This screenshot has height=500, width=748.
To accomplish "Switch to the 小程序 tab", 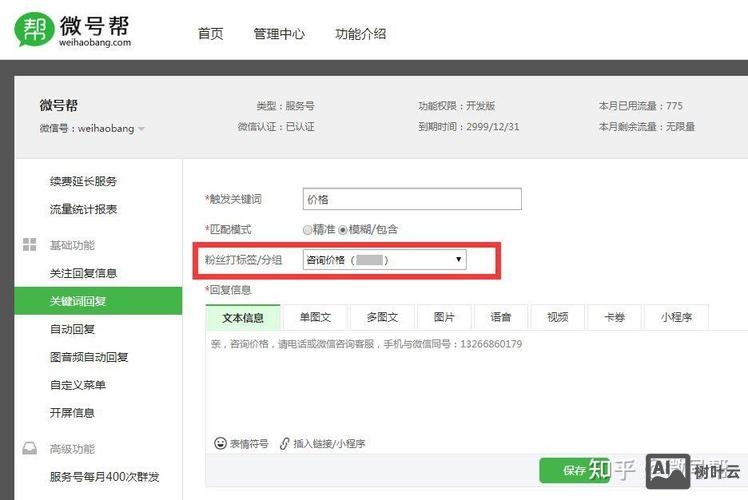I will click(x=676, y=317).
